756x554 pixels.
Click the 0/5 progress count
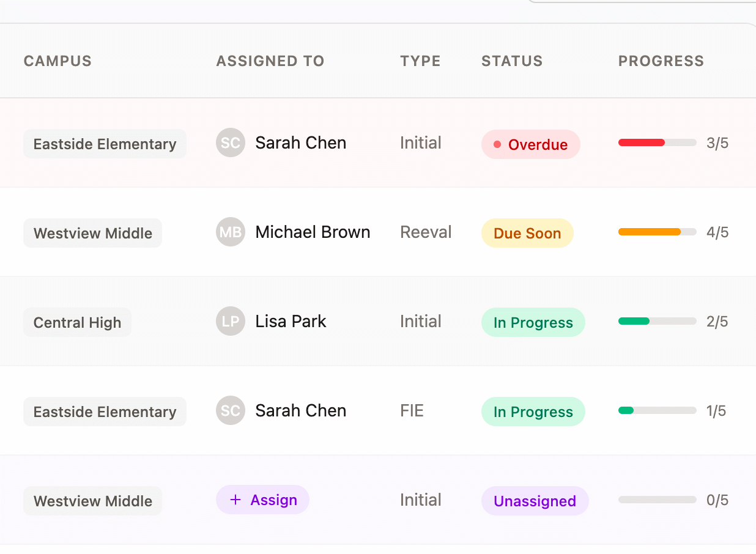coord(717,500)
